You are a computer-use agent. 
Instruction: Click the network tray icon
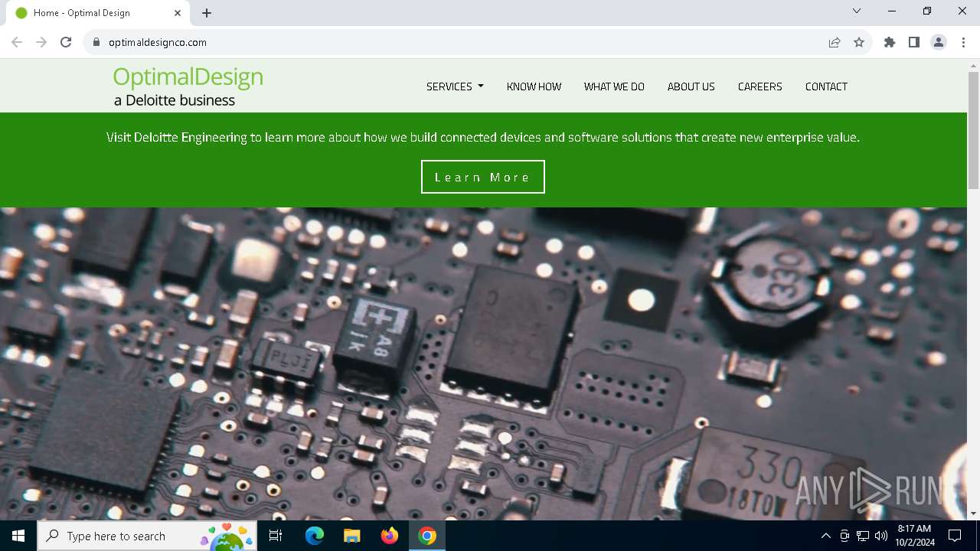click(x=863, y=536)
